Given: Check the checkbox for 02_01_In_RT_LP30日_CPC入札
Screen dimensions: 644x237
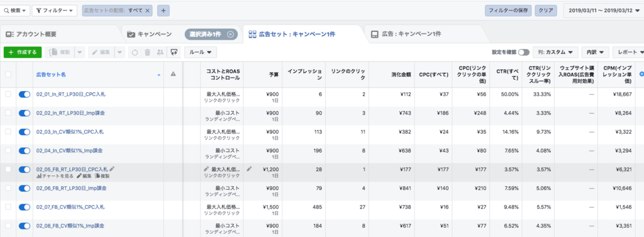Looking at the screenshot, I should [x=8, y=94].
